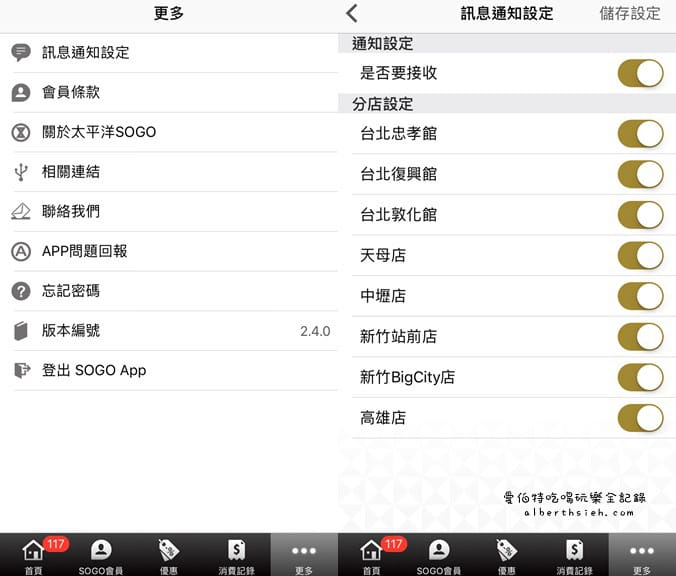This screenshot has width=676, height=576.
Task: Tap the 台北復興館 branch label
Action: 398,174
